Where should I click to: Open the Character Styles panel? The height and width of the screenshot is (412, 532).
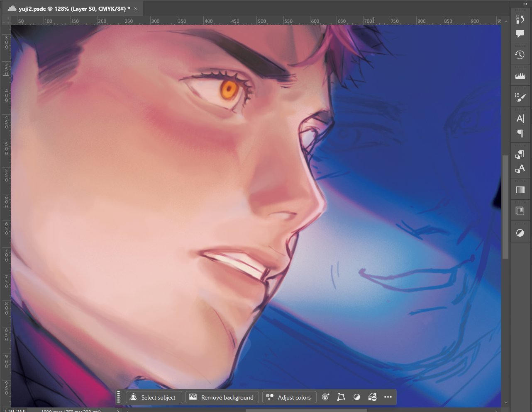520,169
